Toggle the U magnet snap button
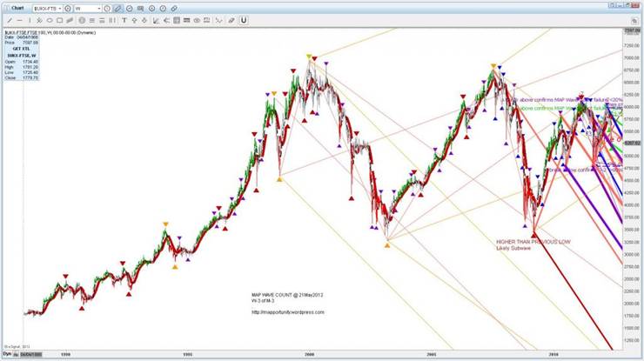 point(244,20)
